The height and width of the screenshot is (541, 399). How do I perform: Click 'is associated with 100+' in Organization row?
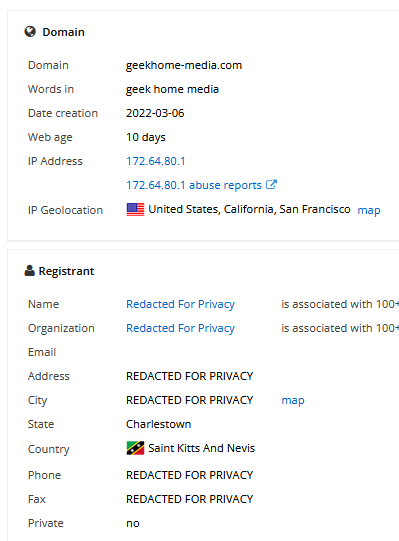(340, 328)
